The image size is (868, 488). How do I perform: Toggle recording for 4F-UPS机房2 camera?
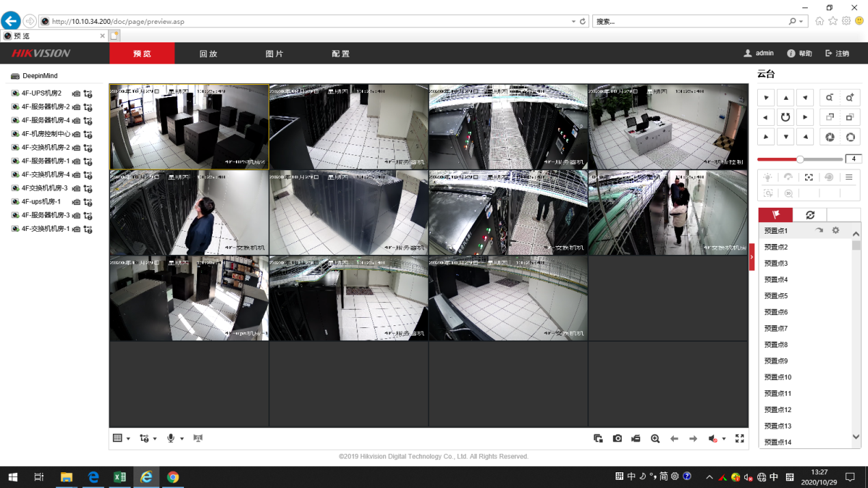point(77,94)
